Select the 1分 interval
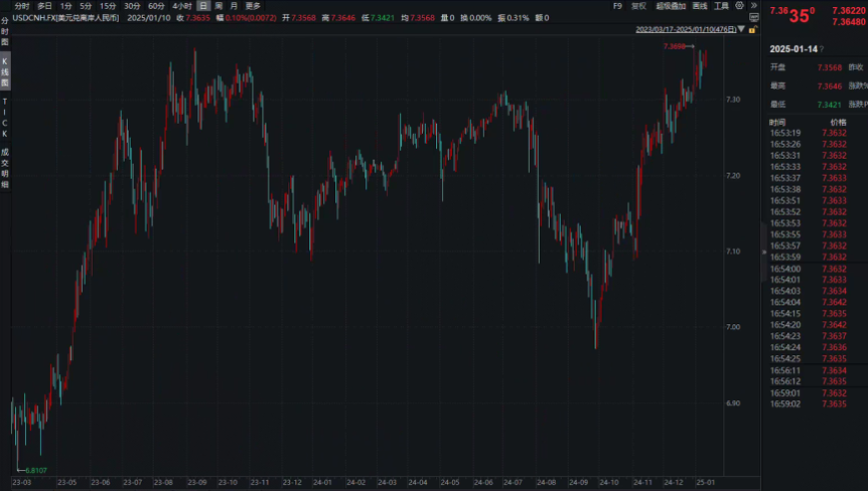The height and width of the screenshot is (491, 868). point(66,6)
